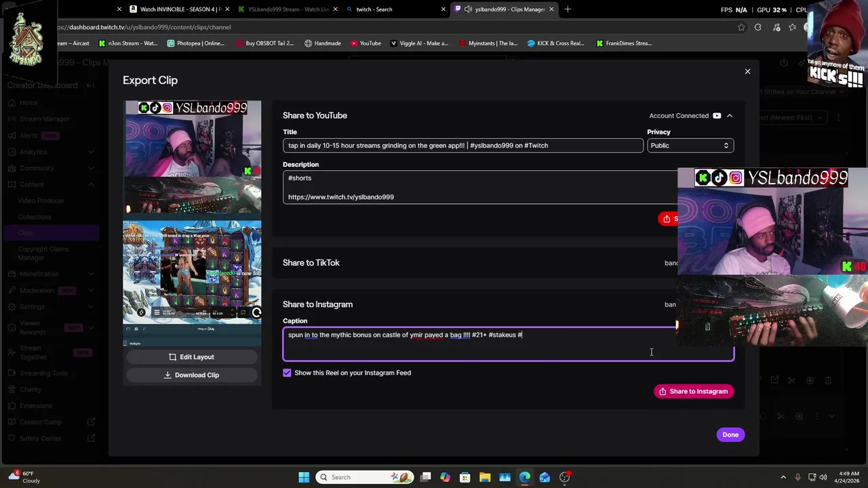Launch Copilot from the taskbar
868x488 pixels.
445,477
